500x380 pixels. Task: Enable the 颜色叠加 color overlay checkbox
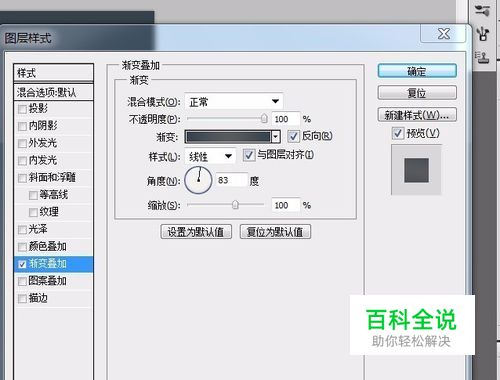coord(22,247)
